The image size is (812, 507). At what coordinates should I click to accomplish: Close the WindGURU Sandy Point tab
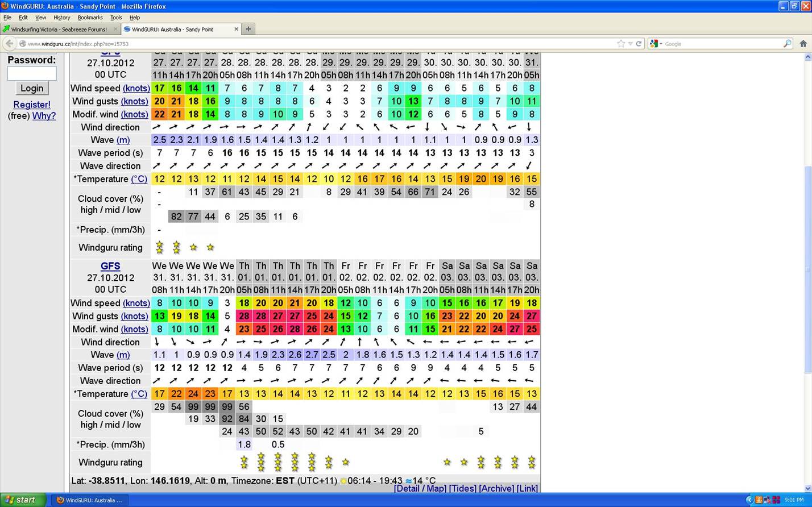236,29
